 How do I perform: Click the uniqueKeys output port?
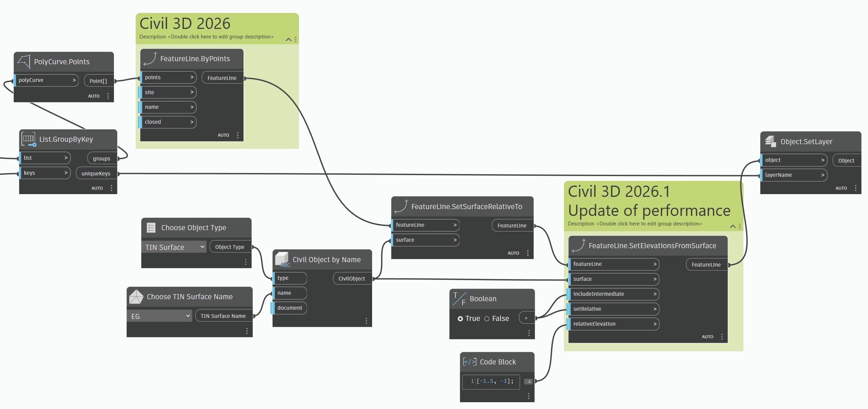[x=96, y=173]
